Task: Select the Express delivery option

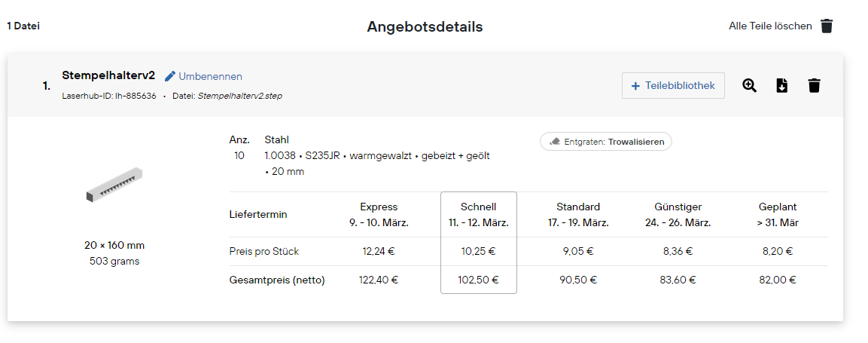Action: pos(379,215)
